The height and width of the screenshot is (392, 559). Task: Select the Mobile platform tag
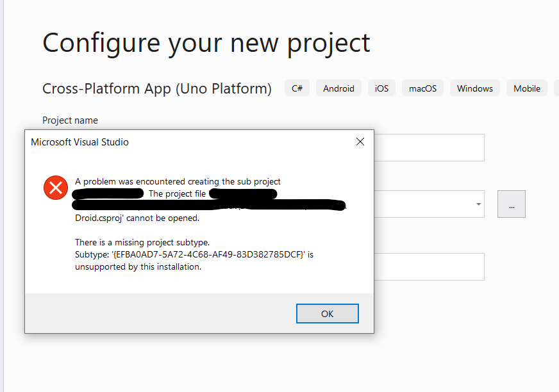click(526, 88)
